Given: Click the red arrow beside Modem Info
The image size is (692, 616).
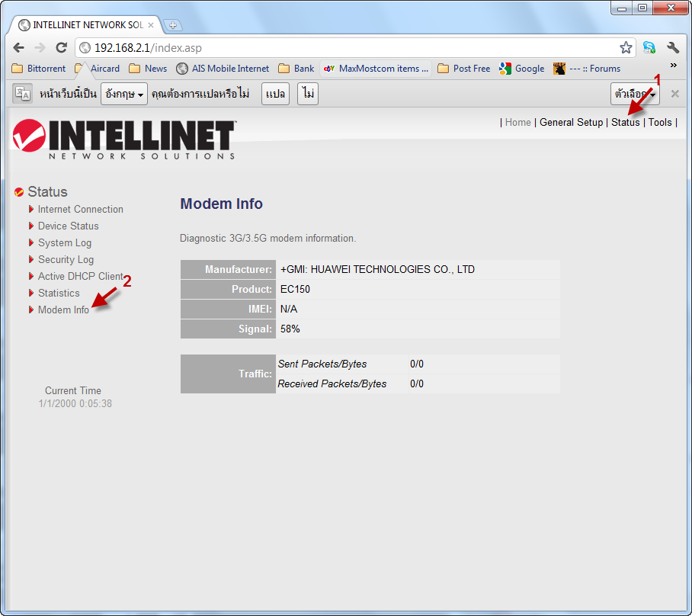Looking at the screenshot, I should point(31,310).
